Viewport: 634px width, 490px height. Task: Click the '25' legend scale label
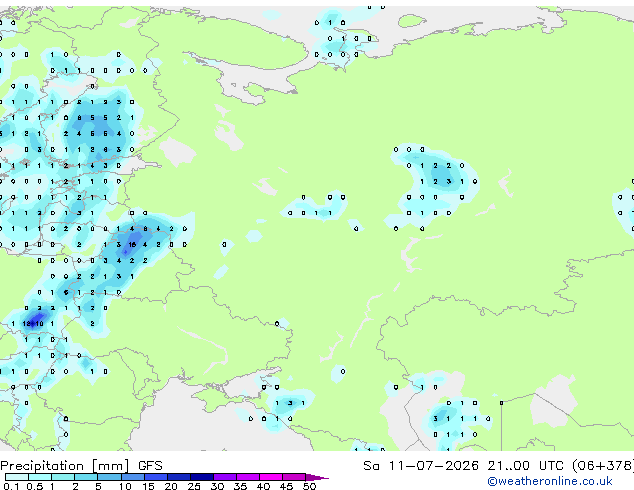coord(194,486)
